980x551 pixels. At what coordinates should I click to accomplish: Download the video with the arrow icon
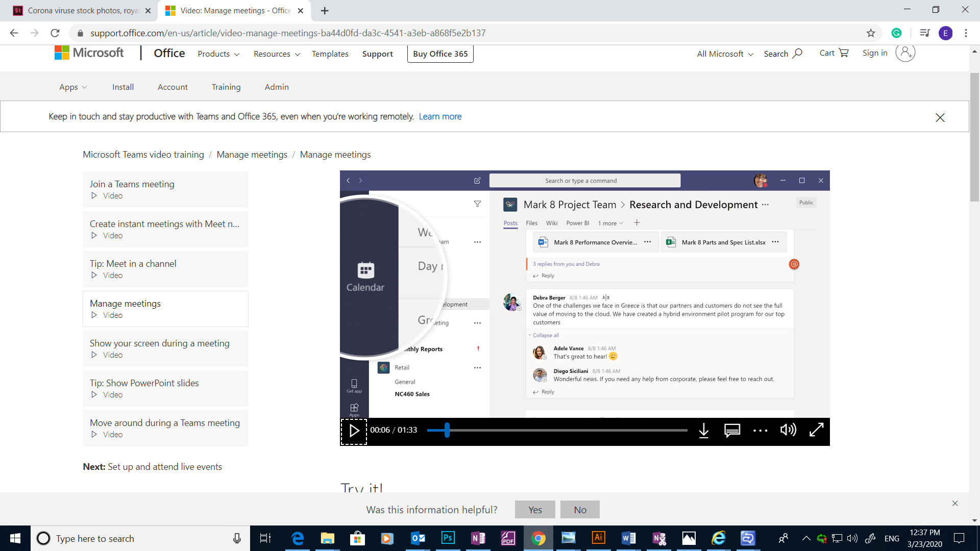(703, 431)
